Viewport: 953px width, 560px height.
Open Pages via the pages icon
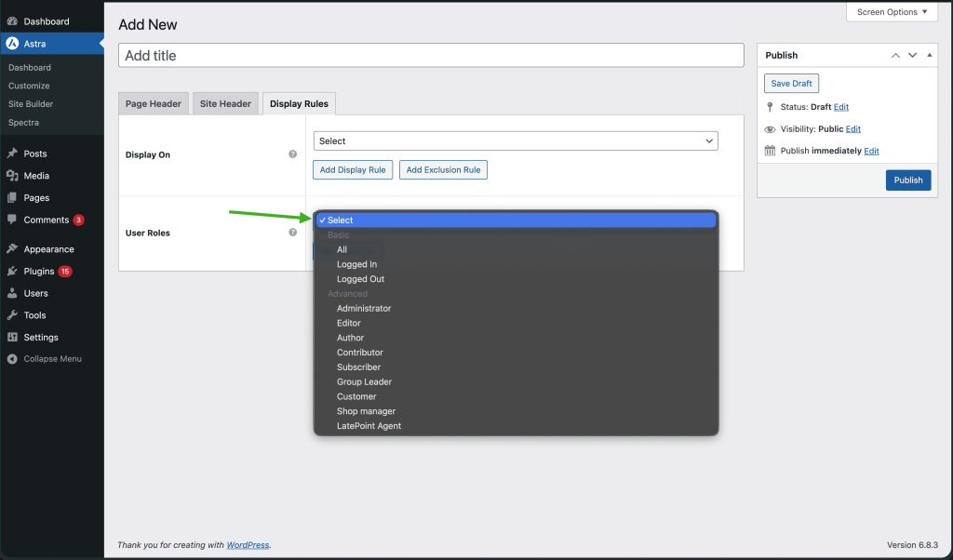click(13, 197)
